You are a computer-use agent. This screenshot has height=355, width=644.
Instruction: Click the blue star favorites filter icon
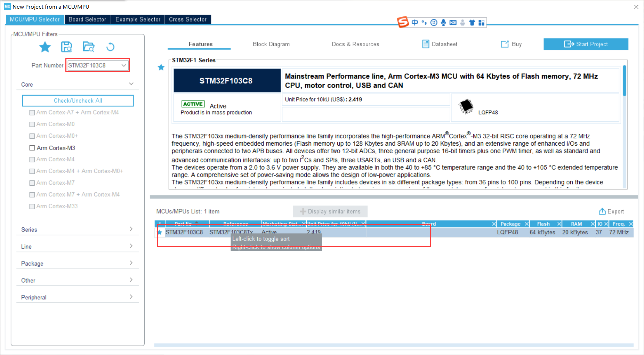(x=45, y=47)
